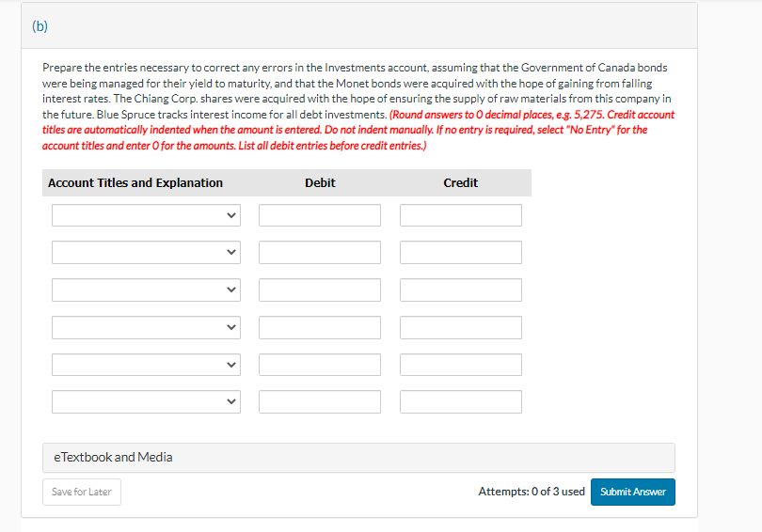Click the (b) section header

click(x=40, y=26)
